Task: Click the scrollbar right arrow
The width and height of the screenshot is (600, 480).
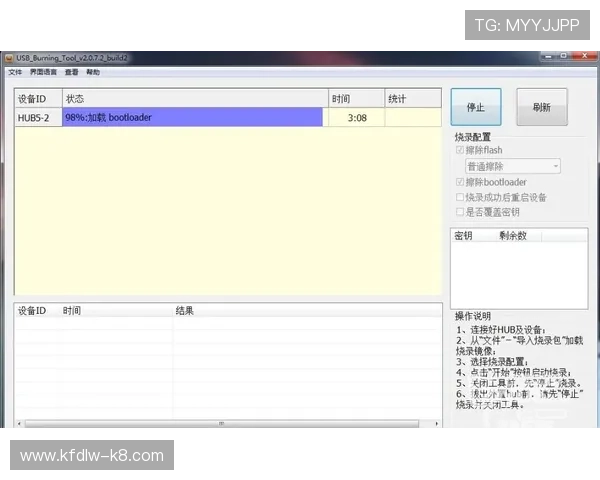Action: pos(437,423)
